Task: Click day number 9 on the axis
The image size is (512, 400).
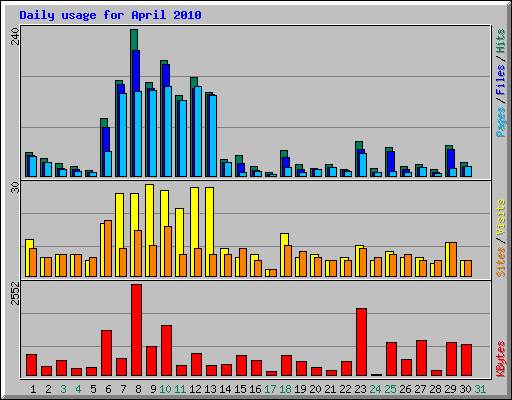Action: click(x=153, y=389)
